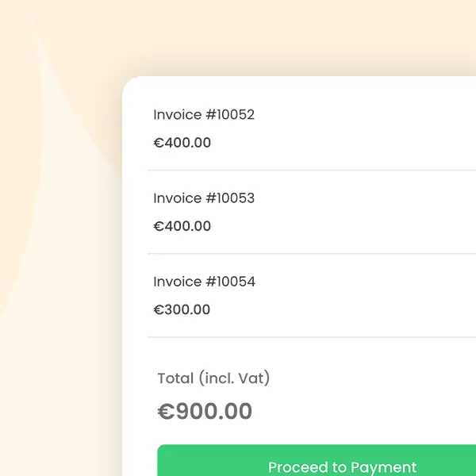The height and width of the screenshot is (476, 476).
Task: Click the divider line below Invoice #10053
Action: coord(309,254)
